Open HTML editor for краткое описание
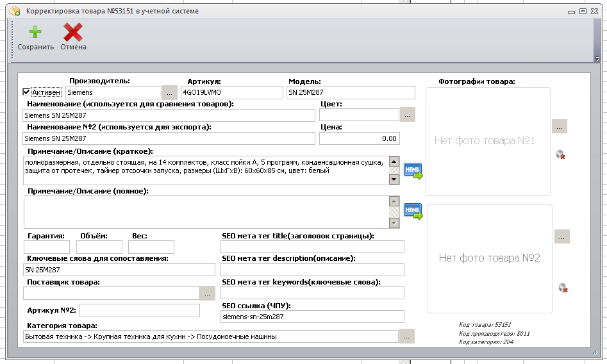607x364 pixels. tap(413, 170)
